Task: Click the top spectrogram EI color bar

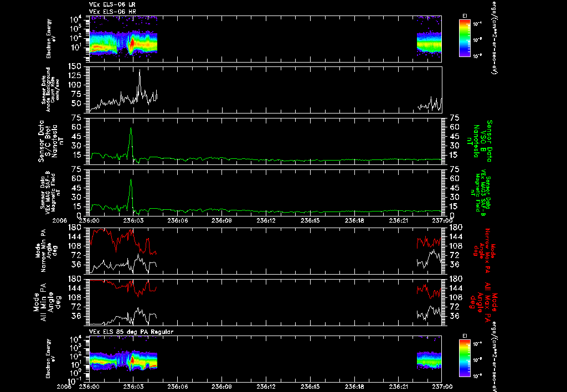Action: 465,38
